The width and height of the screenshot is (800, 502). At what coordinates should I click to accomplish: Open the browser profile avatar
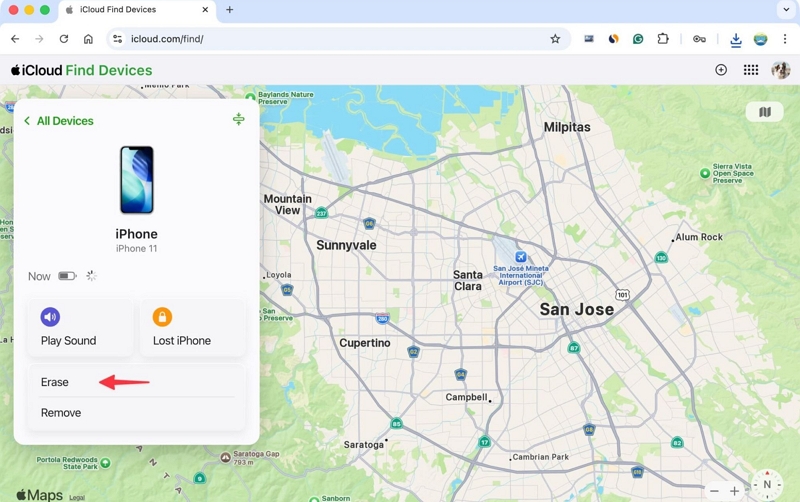pos(760,39)
